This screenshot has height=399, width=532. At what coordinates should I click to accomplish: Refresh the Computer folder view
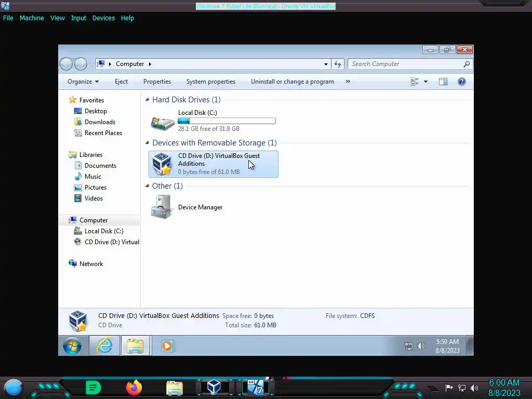point(338,64)
